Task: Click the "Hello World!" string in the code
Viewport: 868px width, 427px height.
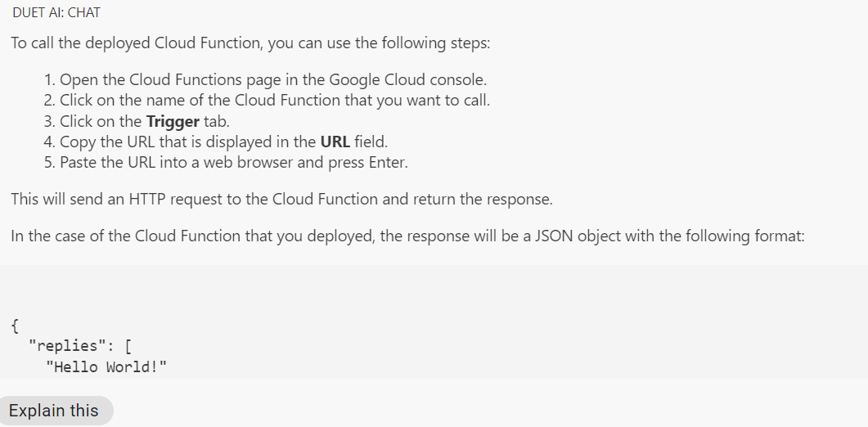Action: pyautogui.click(x=106, y=366)
